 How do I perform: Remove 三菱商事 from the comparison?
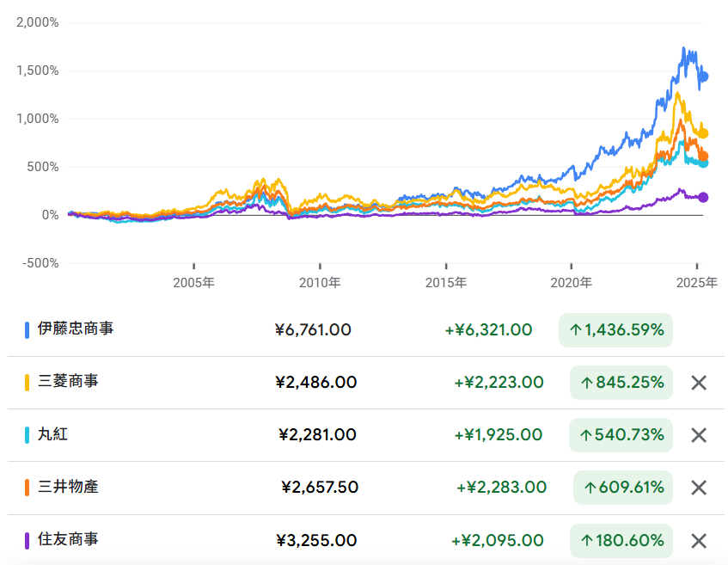click(x=699, y=383)
